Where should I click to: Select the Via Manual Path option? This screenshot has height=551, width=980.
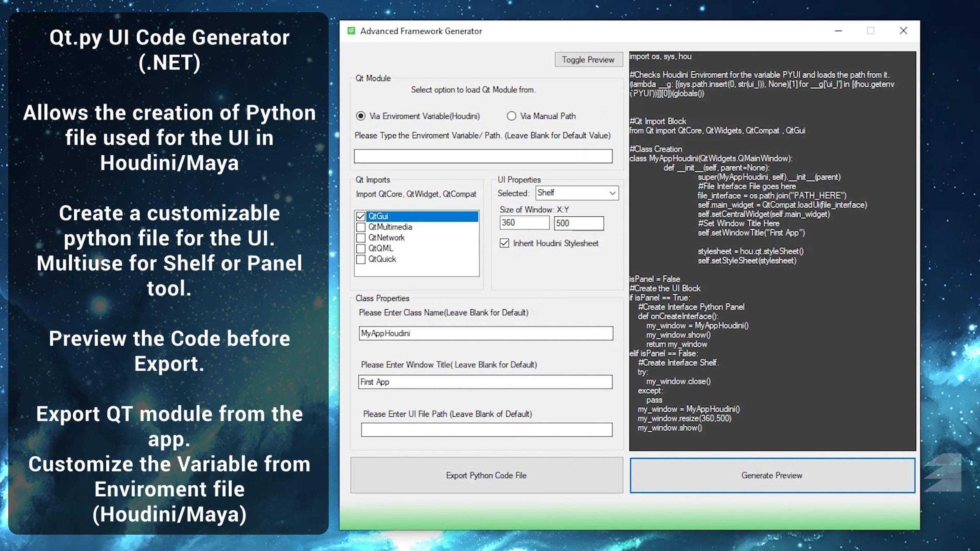point(511,116)
